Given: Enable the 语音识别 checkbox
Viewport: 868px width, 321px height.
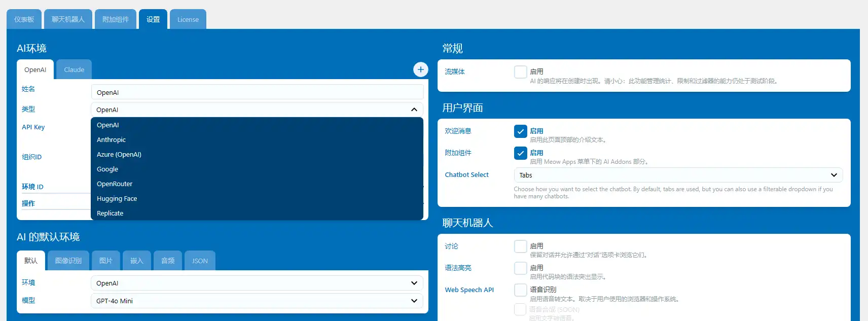Looking at the screenshot, I should [520, 290].
